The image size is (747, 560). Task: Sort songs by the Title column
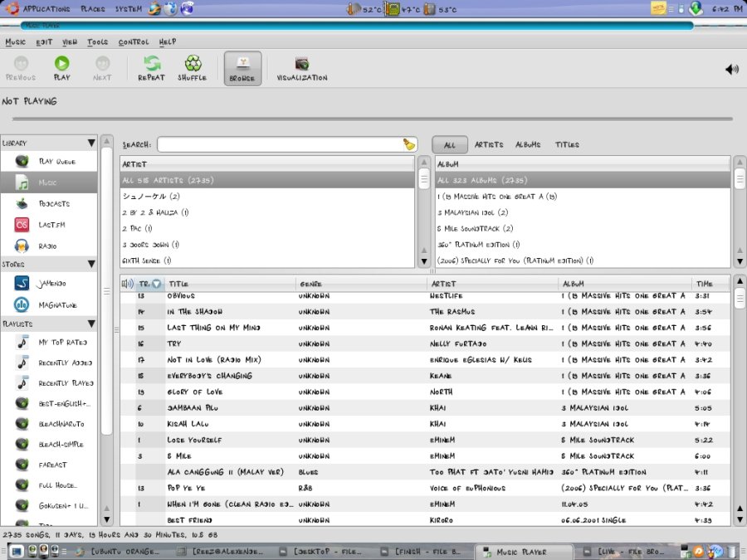(231, 284)
